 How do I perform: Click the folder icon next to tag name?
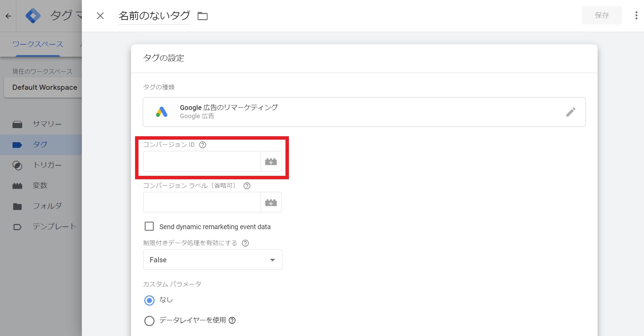(x=203, y=16)
